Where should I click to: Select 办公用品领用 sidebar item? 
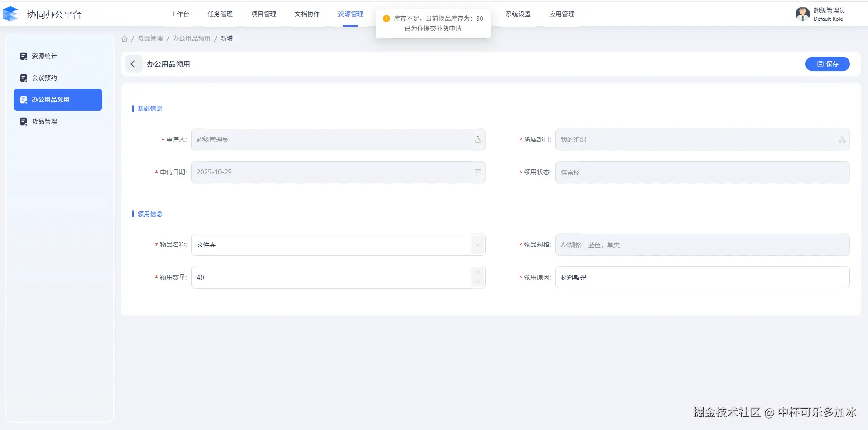[x=58, y=100]
